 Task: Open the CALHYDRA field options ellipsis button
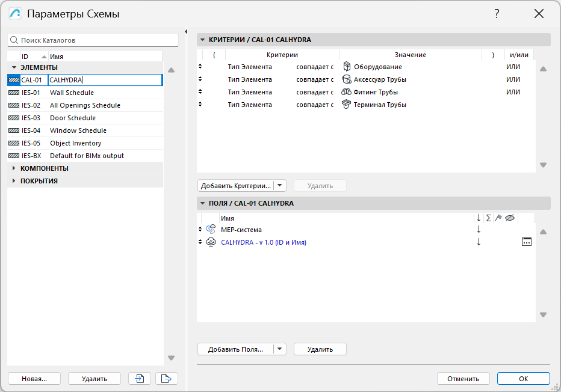(x=527, y=242)
